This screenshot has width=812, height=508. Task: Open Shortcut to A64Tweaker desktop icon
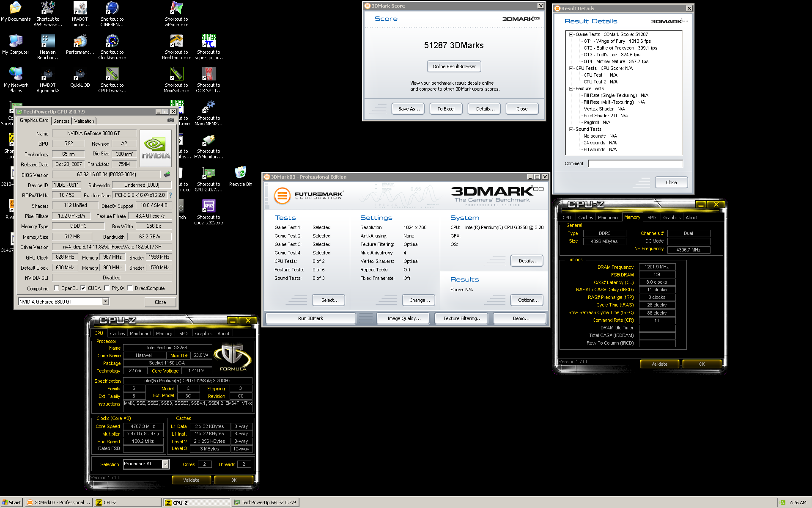pyautogui.click(x=48, y=14)
